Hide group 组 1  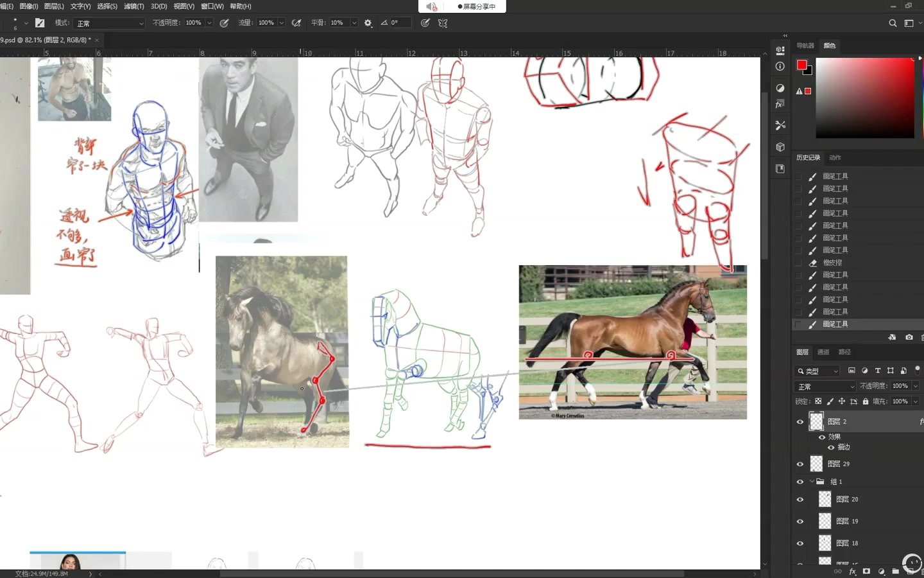click(x=800, y=482)
